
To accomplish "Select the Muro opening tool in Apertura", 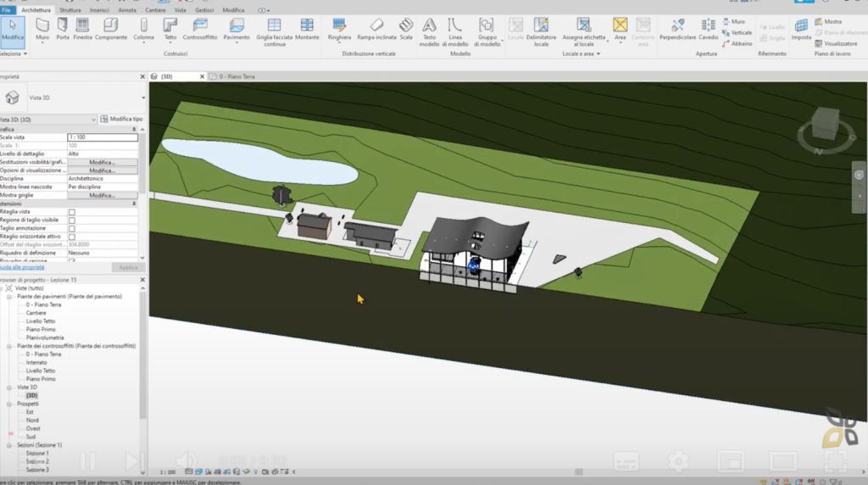I will pyautogui.click(x=733, y=21).
